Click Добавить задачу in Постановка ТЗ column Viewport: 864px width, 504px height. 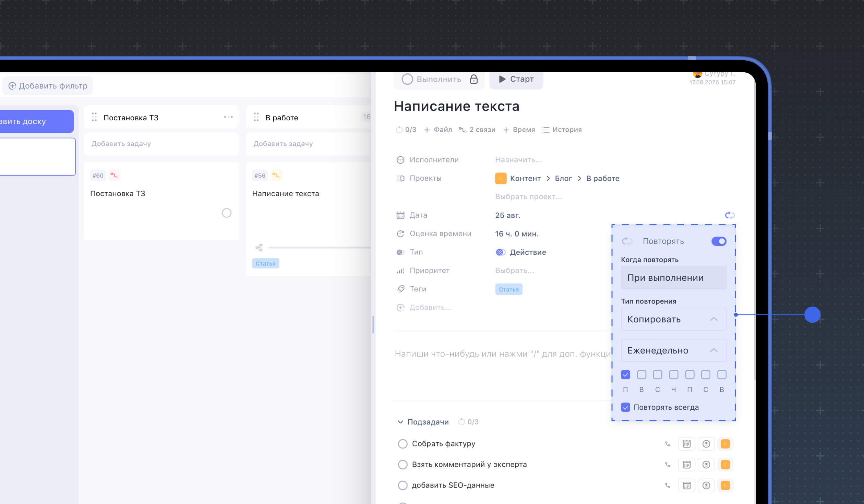pyautogui.click(x=161, y=144)
